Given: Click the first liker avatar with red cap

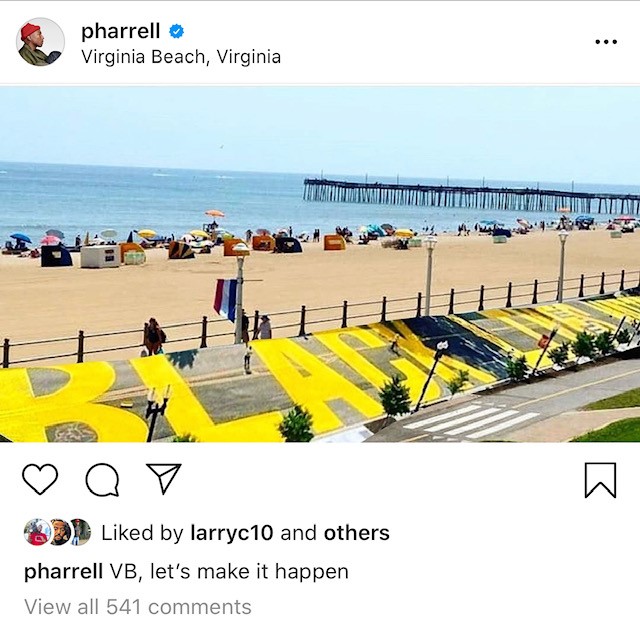Looking at the screenshot, I should coord(37,532).
